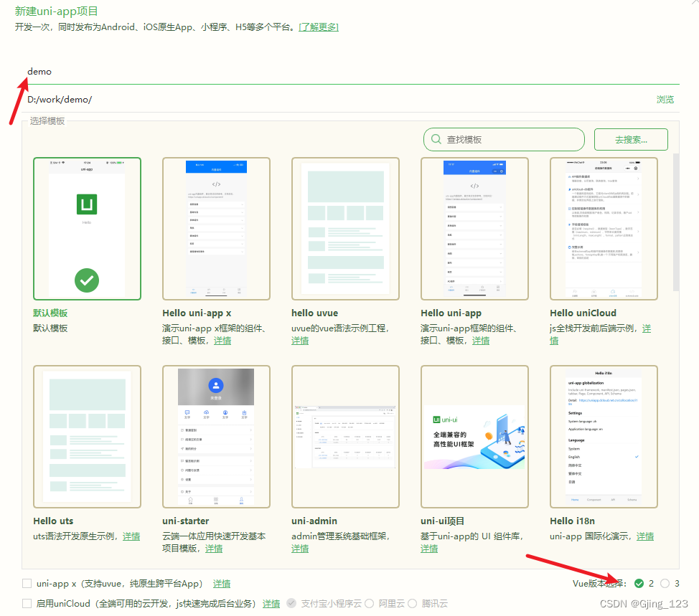The height and width of the screenshot is (616, 699).
Task: Open 详情 link under hello uvue
Action: click(x=300, y=341)
